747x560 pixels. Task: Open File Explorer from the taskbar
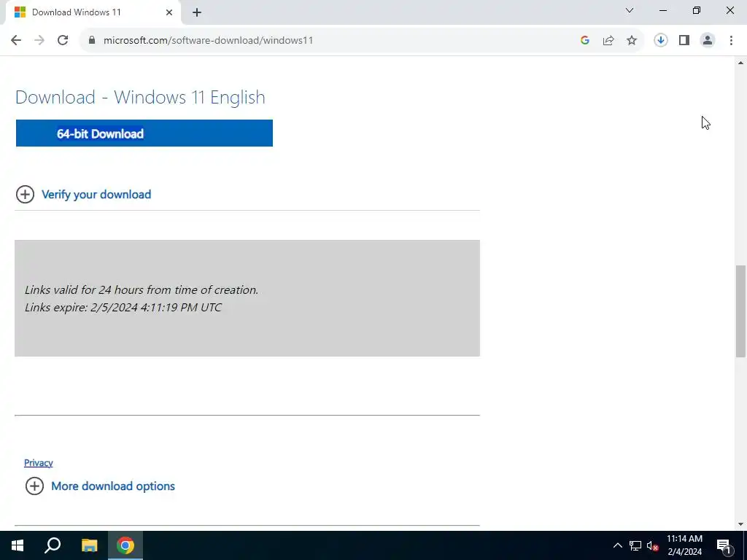(89, 545)
